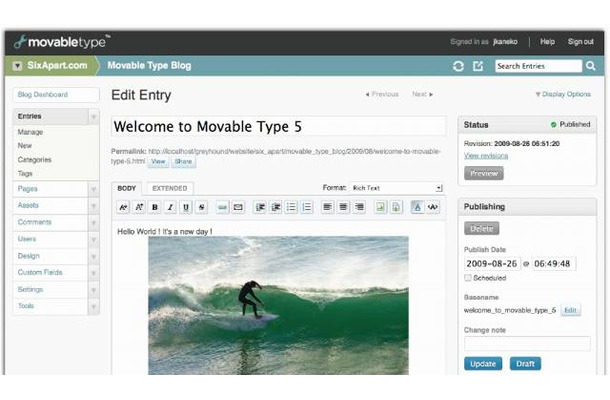This screenshot has height=400, width=610.
Task: Toggle the Scheduled checkbox
Action: (468, 278)
